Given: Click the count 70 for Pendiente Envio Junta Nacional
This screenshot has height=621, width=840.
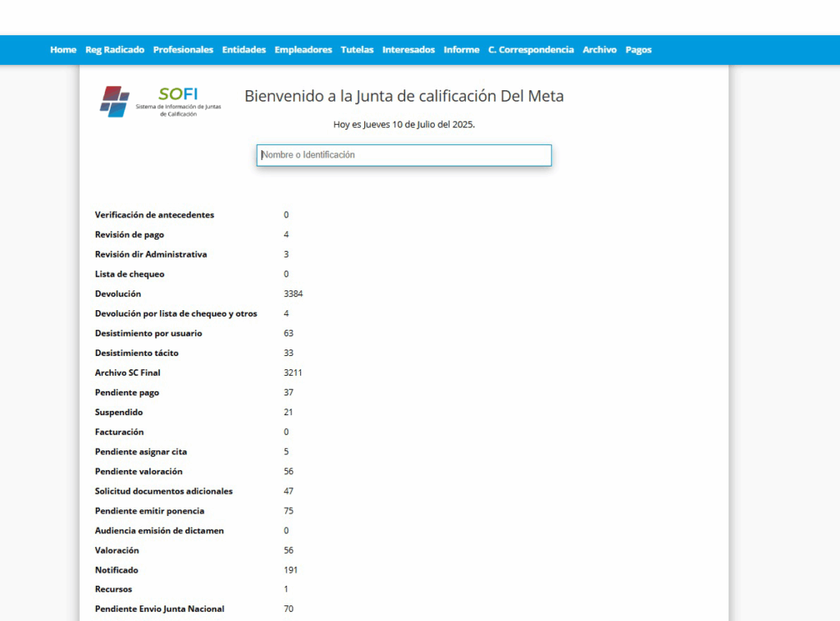Looking at the screenshot, I should (288, 610).
